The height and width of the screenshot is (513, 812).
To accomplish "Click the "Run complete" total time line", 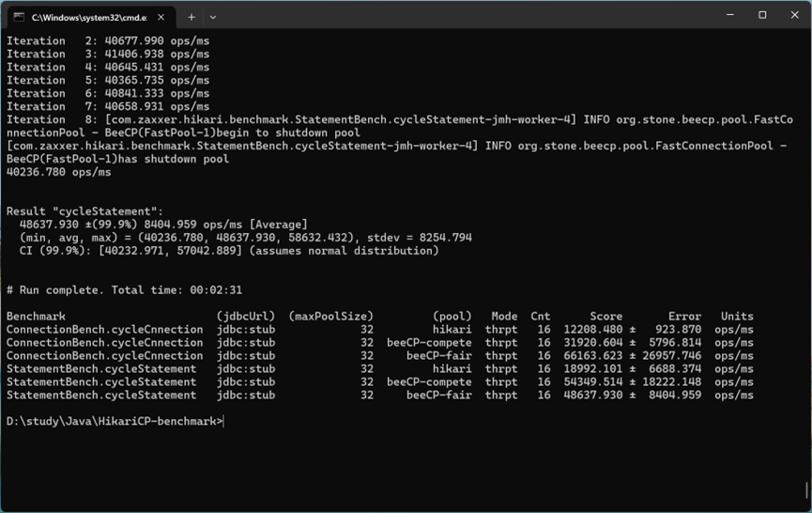I will (124, 290).
